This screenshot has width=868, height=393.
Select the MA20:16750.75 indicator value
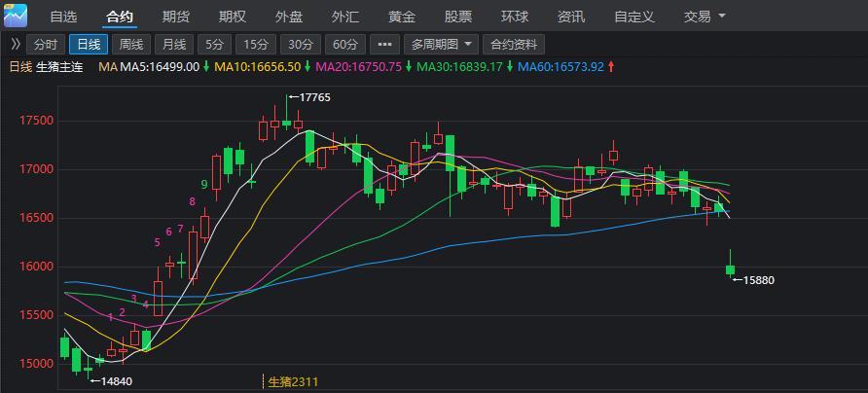[x=359, y=67]
